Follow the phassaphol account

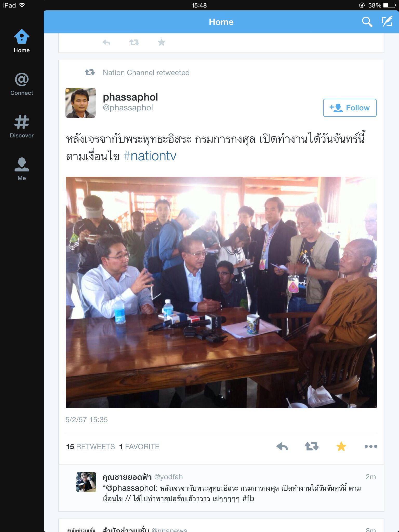(350, 108)
